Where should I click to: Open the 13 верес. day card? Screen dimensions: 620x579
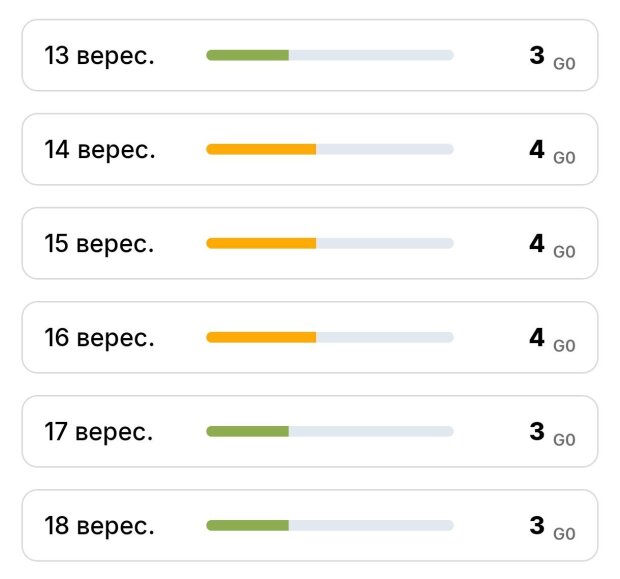[310, 55]
